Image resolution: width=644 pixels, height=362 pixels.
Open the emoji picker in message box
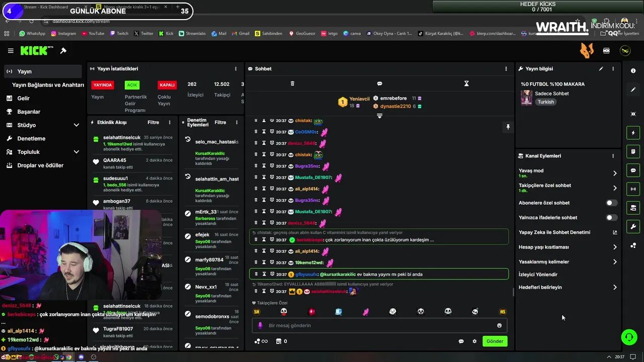tap(499, 325)
